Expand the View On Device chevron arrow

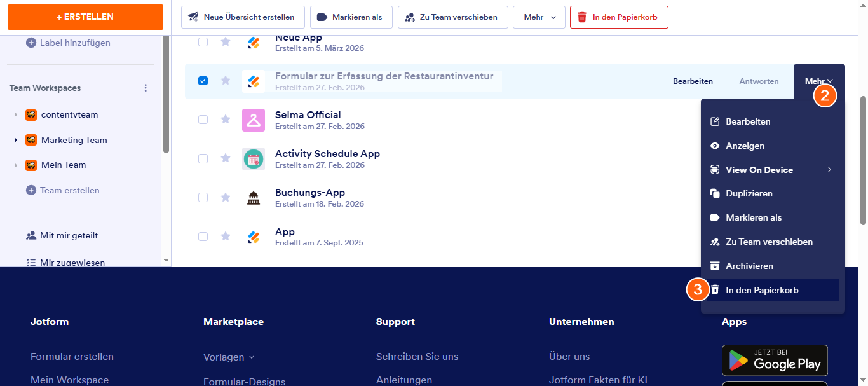coord(829,170)
